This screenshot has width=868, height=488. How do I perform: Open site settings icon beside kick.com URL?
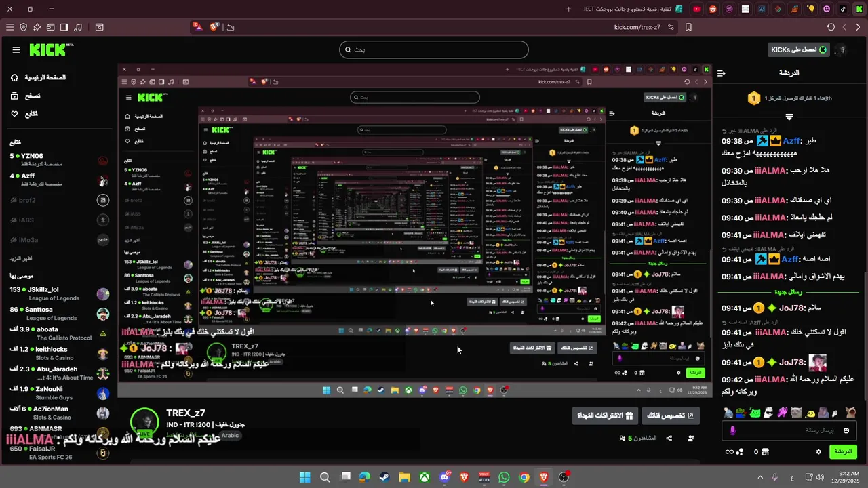coord(671,27)
